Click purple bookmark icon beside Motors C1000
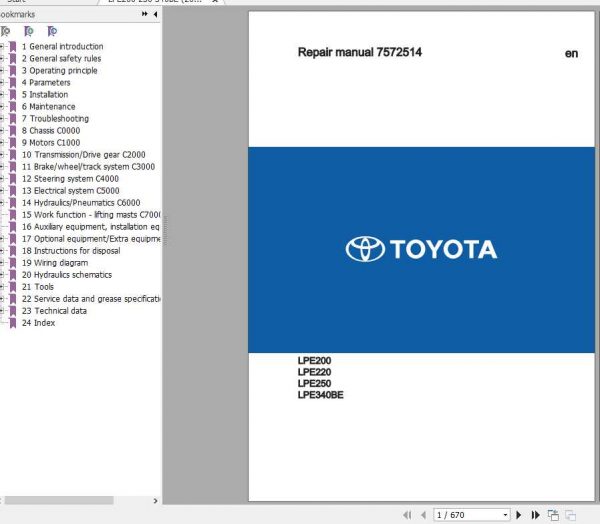The height and width of the screenshot is (524, 600). [x=13, y=143]
